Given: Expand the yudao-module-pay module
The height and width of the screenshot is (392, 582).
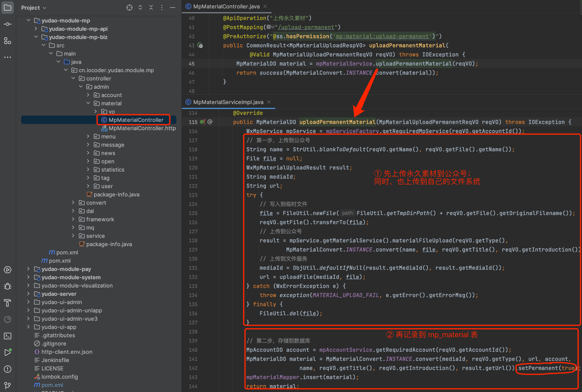Looking at the screenshot, I should click(x=28, y=269).
